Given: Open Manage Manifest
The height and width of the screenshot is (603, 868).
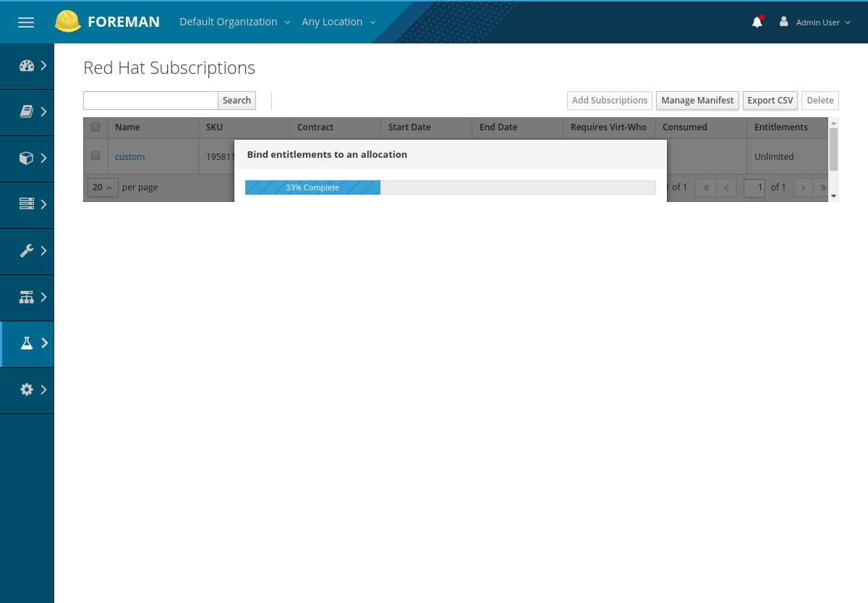Looking at the screenshot, I should coord(697,101).
